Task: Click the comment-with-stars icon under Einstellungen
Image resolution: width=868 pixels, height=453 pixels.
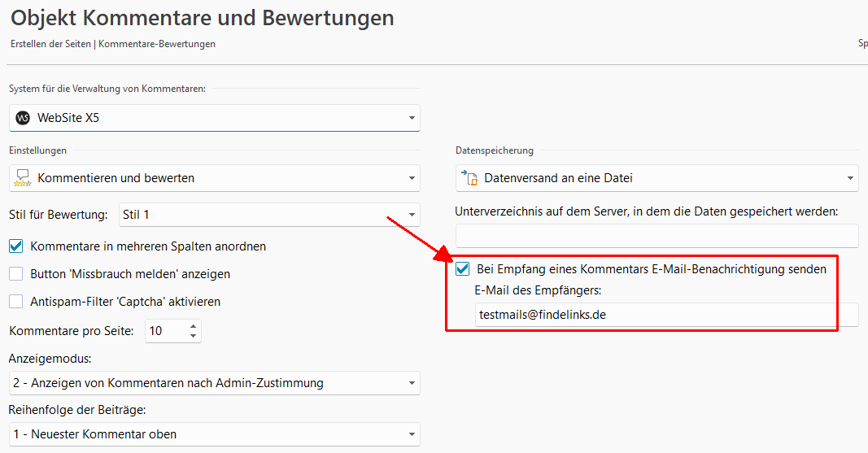Action: pyautogui.click(x=23, y=178)
